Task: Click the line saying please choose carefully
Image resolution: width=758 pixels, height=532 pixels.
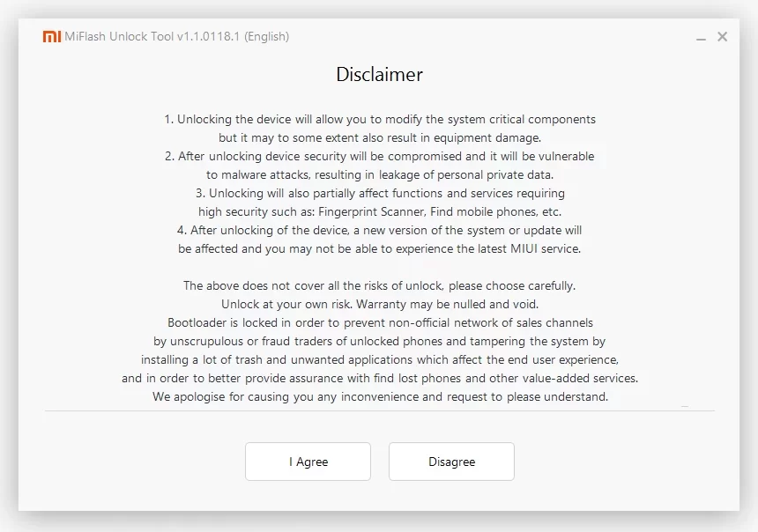Action: pos(379,285)
